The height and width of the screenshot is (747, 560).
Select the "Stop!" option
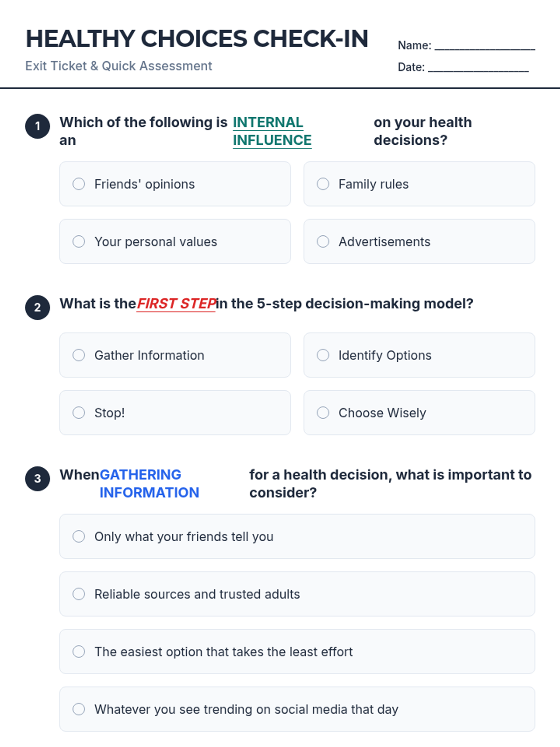tap(79, 413)
